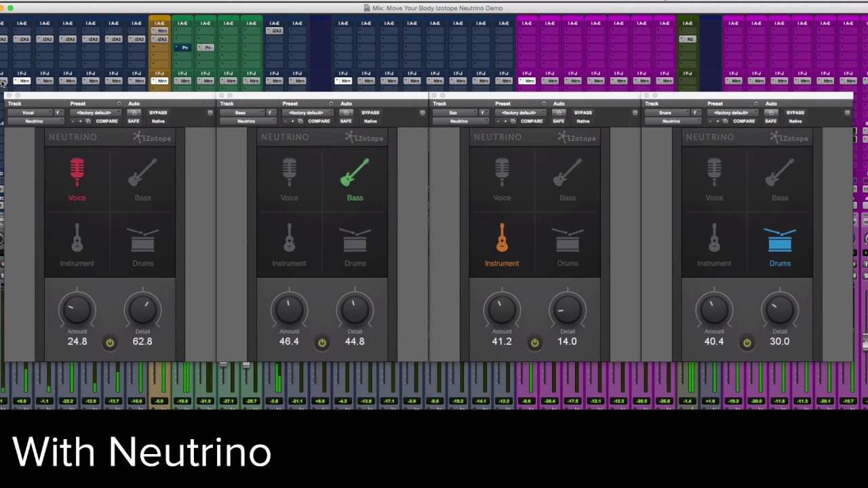Open the Preset settings menu arrow in Vocal plugin

coord(119,104)
